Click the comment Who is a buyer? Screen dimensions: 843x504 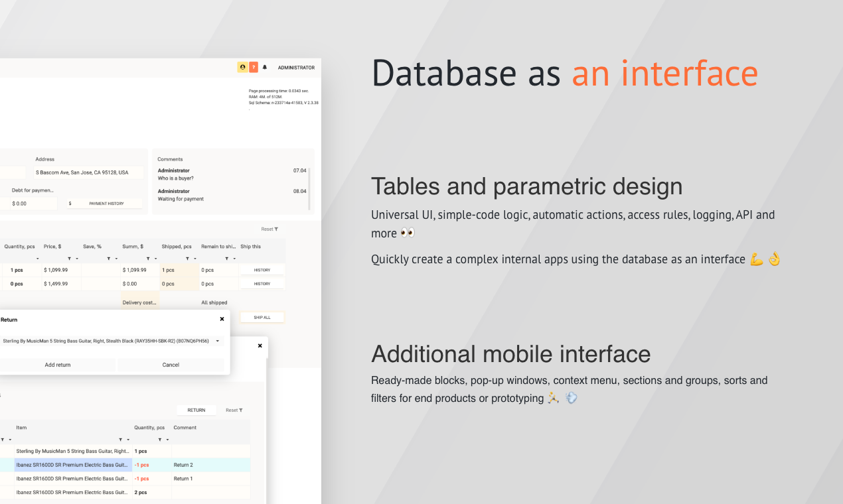pyautogui.click(x=176, y=178)
